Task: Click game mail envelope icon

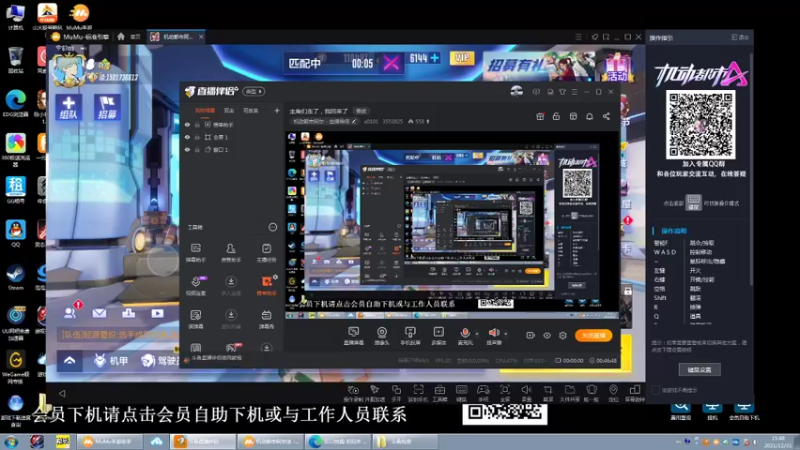Action: coord(99,313)
